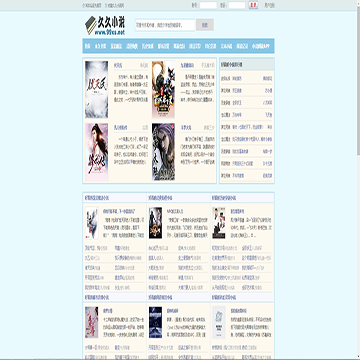
Task: Focus the account name login field
Action: coord(208,5)
